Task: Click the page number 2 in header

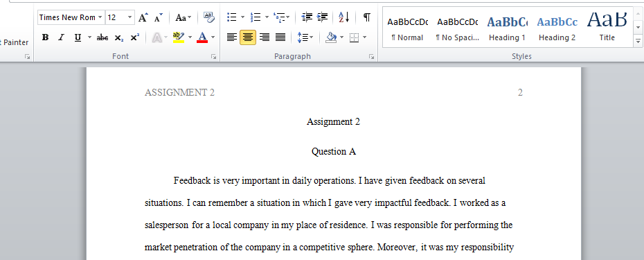Action: (520, 93)
